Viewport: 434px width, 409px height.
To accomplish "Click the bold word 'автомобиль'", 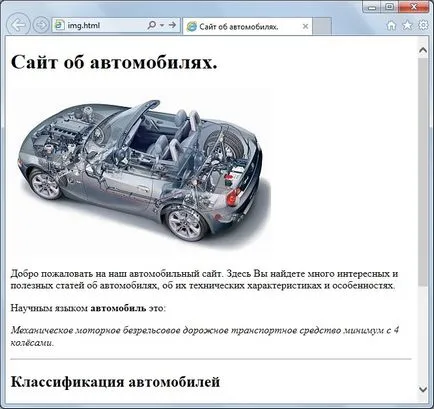I will (x=118, y=308).
